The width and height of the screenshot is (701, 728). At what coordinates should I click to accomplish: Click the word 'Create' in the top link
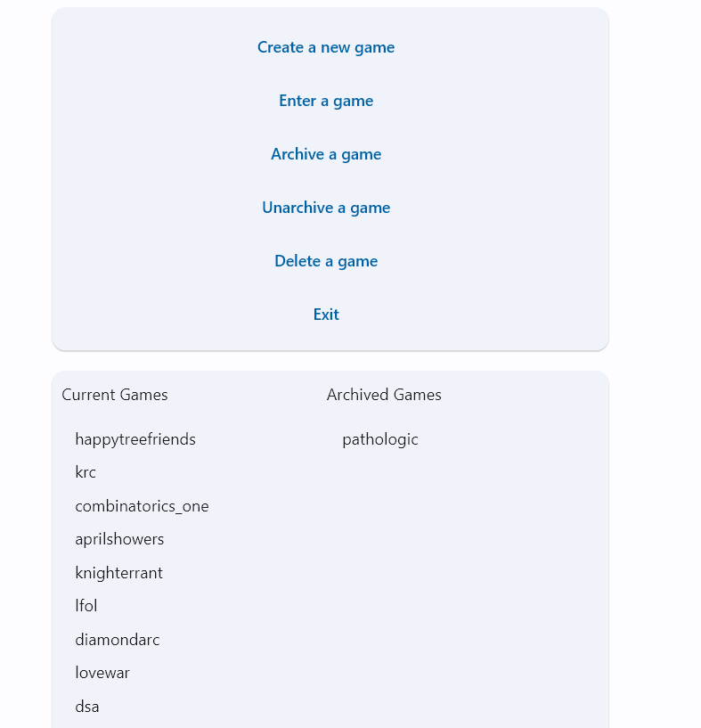(x=281, y=47)
